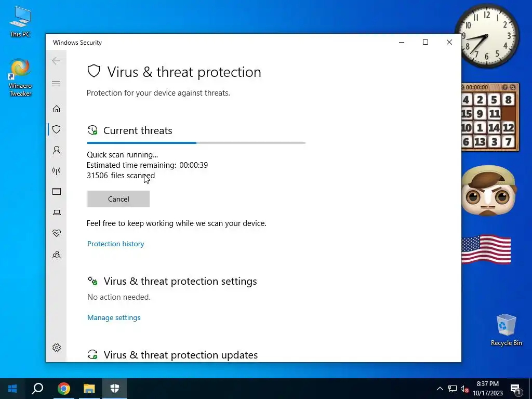Click the shield icon beside page title
Image resolution: width=532 pixels, height=399 pixels.
pyautogui.click(x=94, y=71)
